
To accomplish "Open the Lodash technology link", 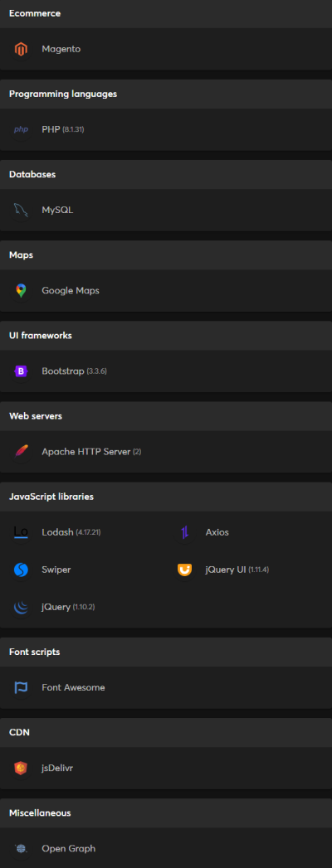I will 57,532.
